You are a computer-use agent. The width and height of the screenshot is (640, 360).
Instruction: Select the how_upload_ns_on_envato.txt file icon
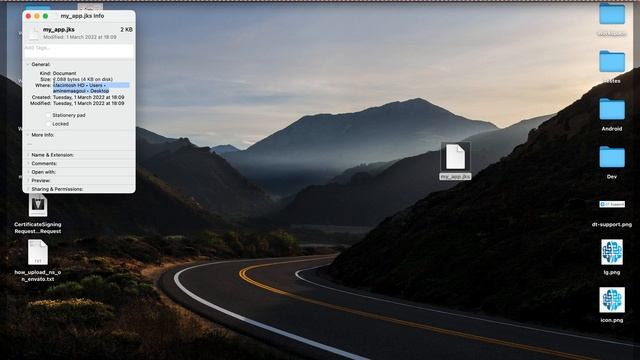38,253
